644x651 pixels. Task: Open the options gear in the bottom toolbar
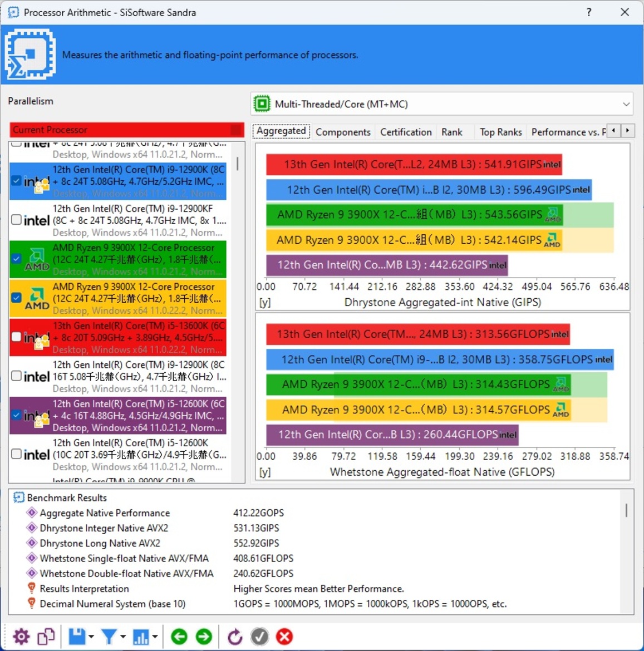tap(21, 637)
